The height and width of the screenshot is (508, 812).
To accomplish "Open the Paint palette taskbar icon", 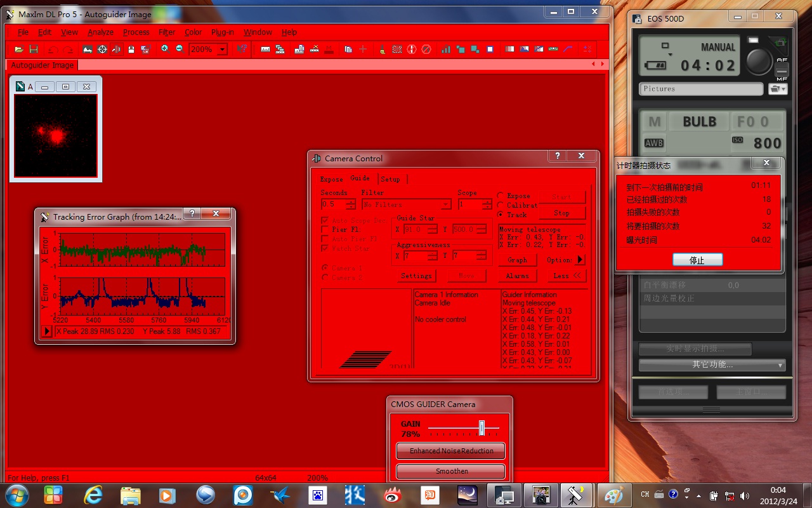I will point(613,495).
